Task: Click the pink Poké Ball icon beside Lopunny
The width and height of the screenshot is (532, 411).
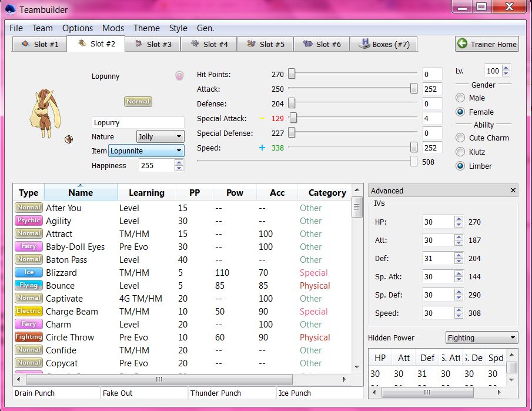Action: pyautogui.click(x=179, y=75)
